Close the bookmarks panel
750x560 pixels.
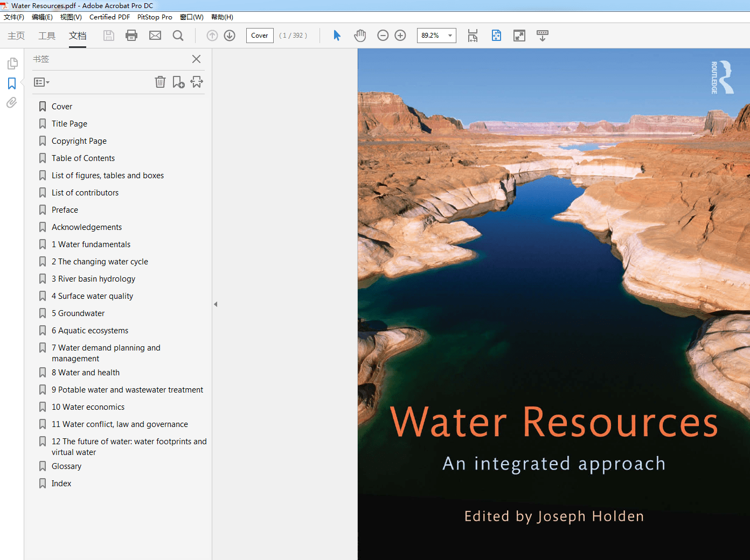(197, 59)
